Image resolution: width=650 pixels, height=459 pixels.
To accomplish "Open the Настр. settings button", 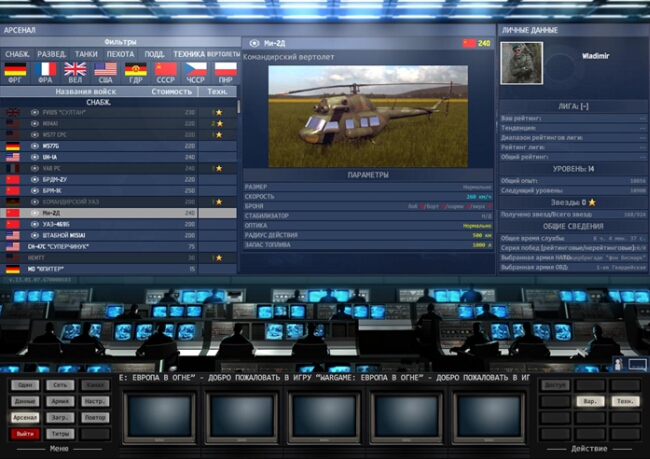I will coord(95,401).
